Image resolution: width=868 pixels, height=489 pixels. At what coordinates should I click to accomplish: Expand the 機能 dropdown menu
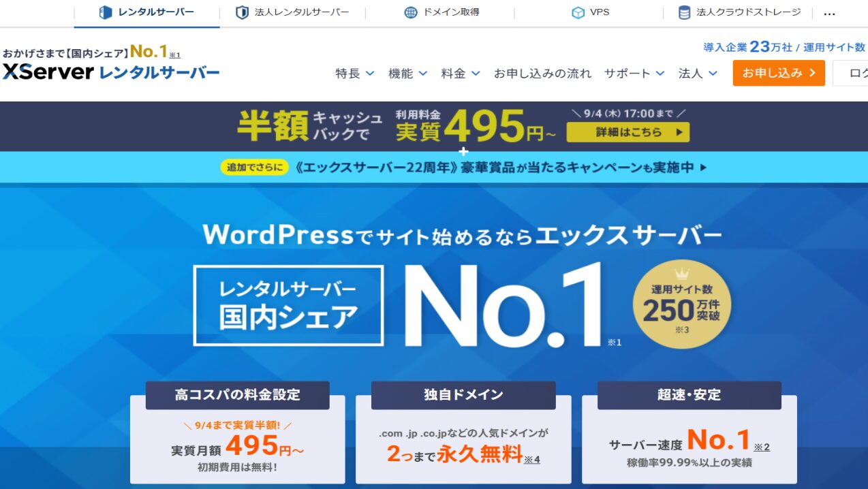tap(407, 74)
